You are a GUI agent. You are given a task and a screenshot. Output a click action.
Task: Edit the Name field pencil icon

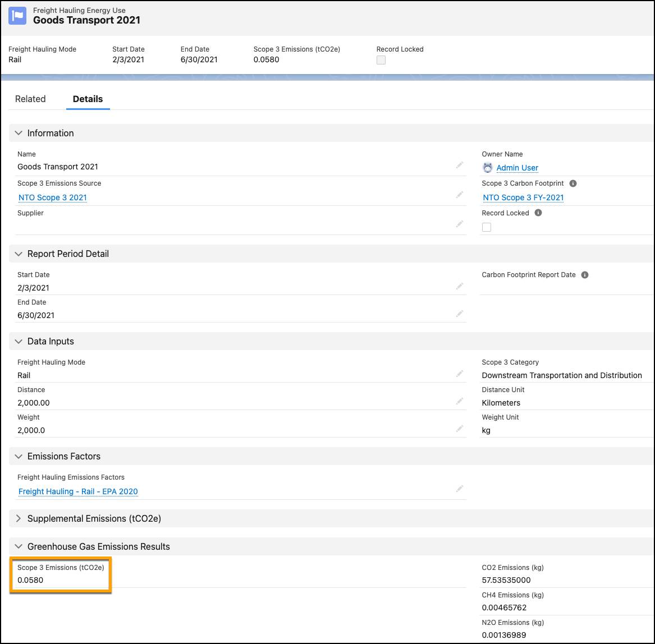click(460, 165)
